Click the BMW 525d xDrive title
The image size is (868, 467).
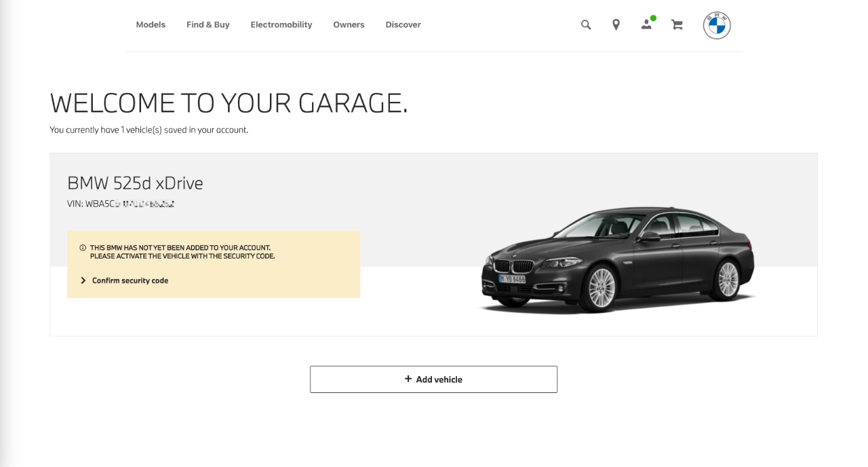point(135,183)
